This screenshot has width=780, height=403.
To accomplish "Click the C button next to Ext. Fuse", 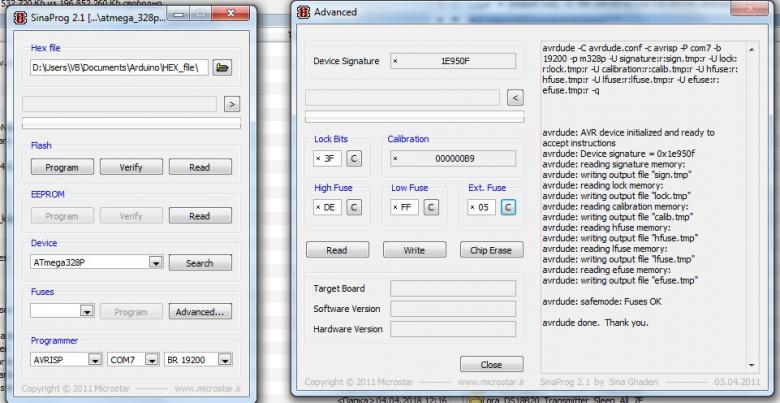I will pos(508,207).
